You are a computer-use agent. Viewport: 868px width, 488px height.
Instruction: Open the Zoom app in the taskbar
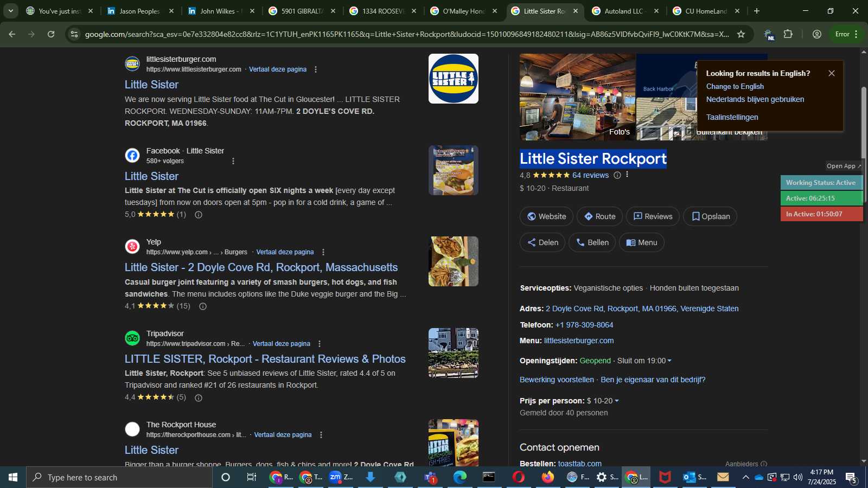342,477
